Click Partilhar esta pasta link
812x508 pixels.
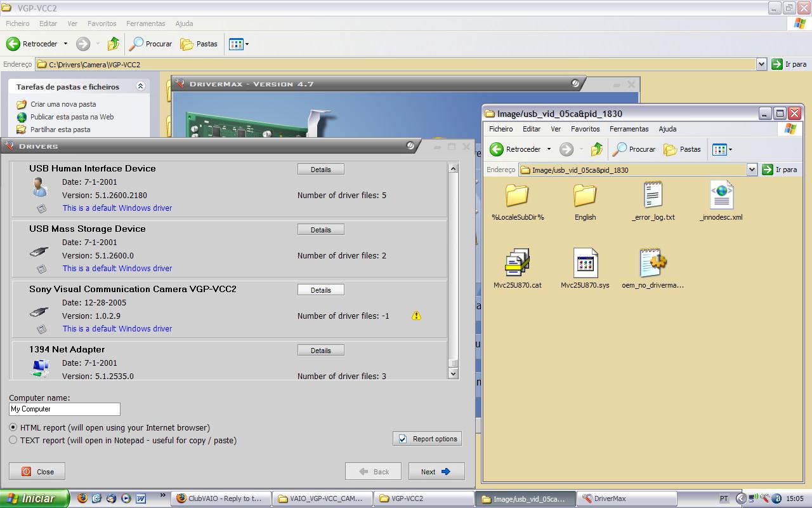tap(60, 130)
